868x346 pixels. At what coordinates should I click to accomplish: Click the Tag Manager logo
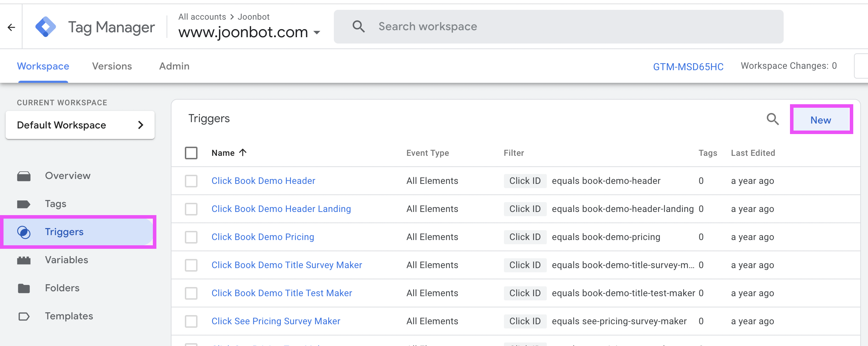click(46, 27)
